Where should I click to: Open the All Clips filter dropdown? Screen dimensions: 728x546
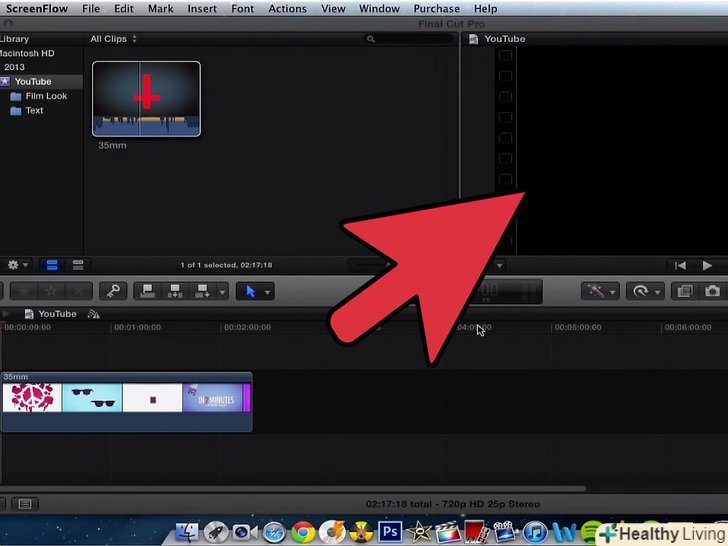pyautogui.click(x=113, y=39)
